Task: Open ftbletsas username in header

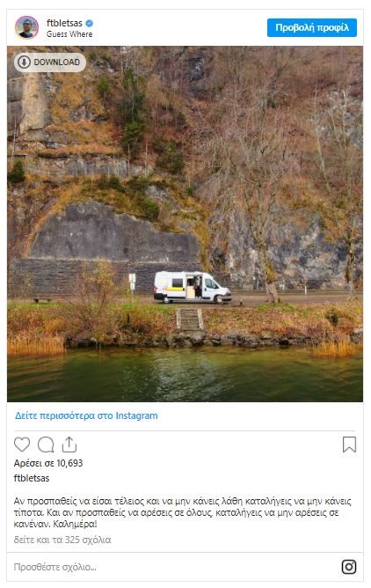Action: pyautogui.click(x=64, y=23)
